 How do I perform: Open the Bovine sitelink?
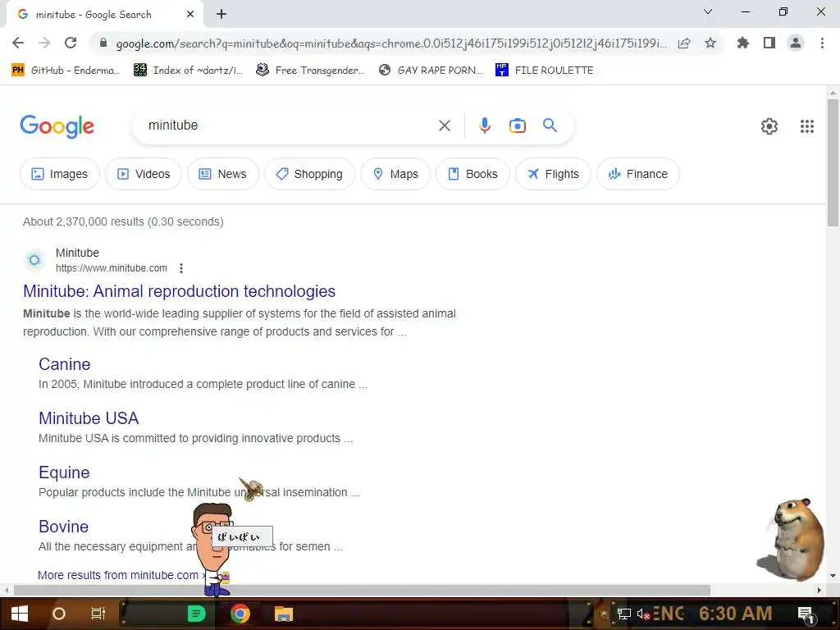(x=63, y=527)
